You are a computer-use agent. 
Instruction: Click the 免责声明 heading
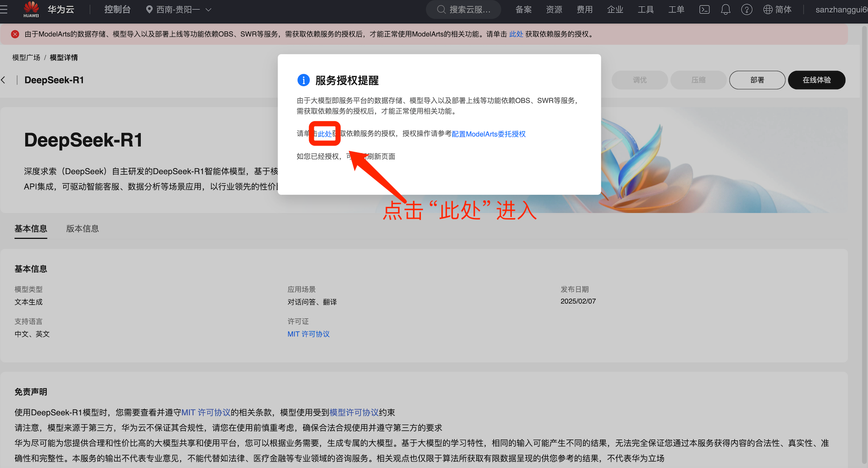pos(31,392)
